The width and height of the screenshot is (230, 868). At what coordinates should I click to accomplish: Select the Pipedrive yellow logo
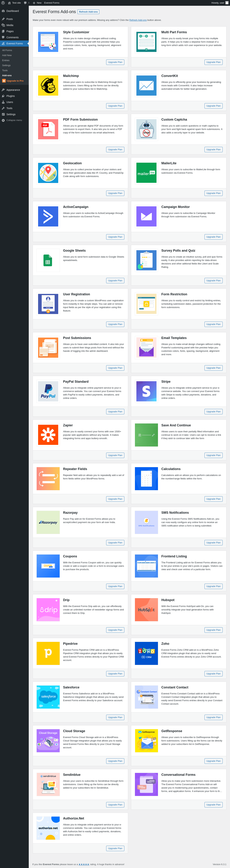pos(48,653)
